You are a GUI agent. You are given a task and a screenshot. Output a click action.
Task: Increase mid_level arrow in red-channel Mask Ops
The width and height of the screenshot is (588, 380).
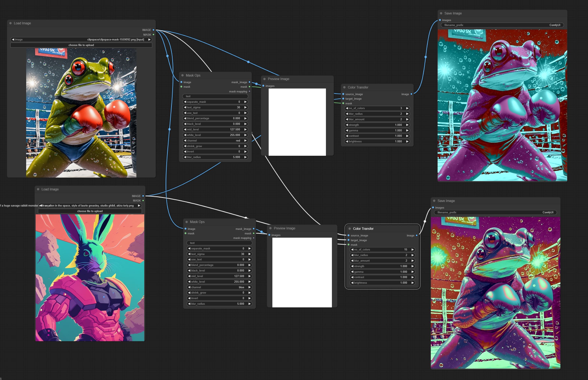245,130
